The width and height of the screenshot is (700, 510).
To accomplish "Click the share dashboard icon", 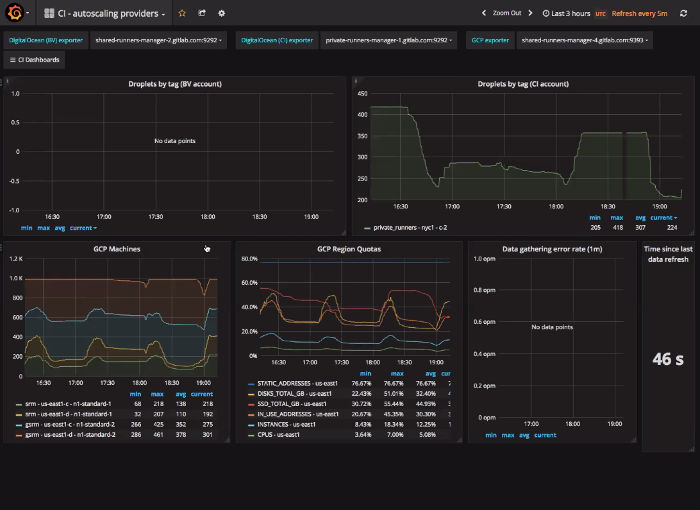I will click(x=201, y=13).
